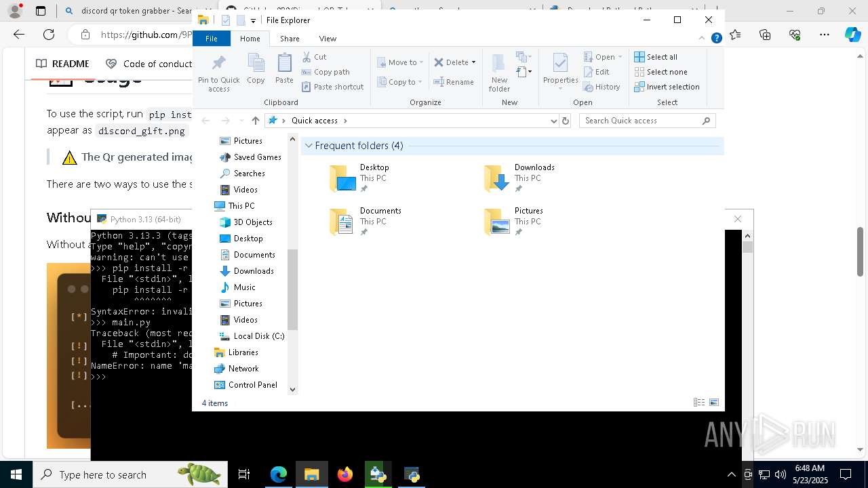Viewport: 868px width, 488px height.
Task: Open Microsoft Edge from the taskbar
Action: click(x=279, y=474)
